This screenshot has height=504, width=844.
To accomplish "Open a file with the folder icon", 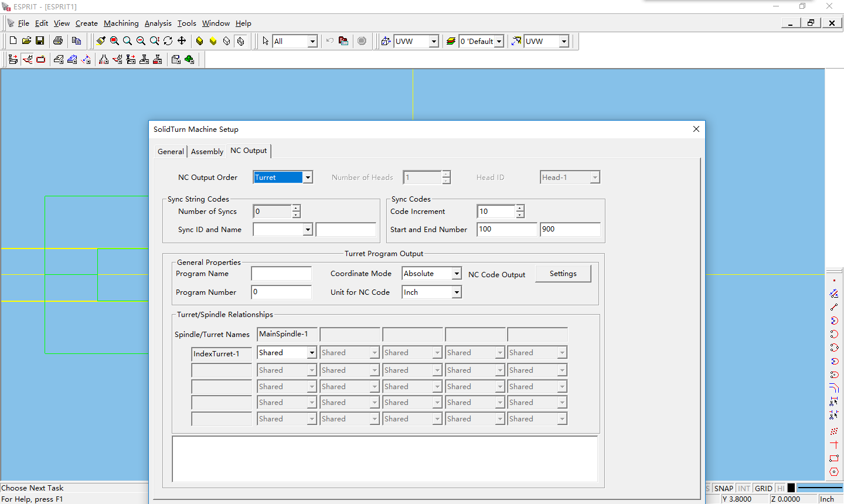I will coord(26,40).
